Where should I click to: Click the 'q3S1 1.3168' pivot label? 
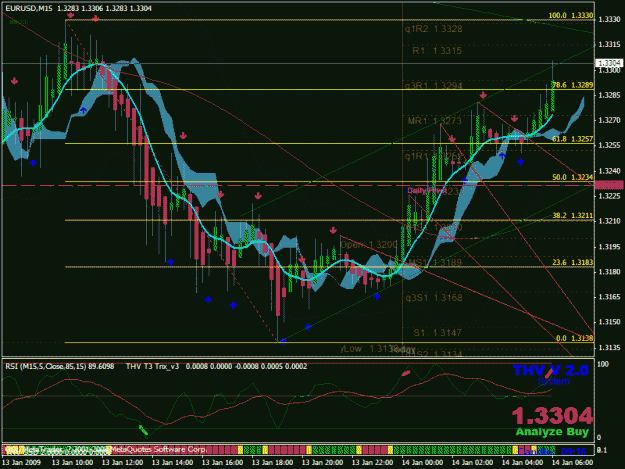(x=434, y=298)
